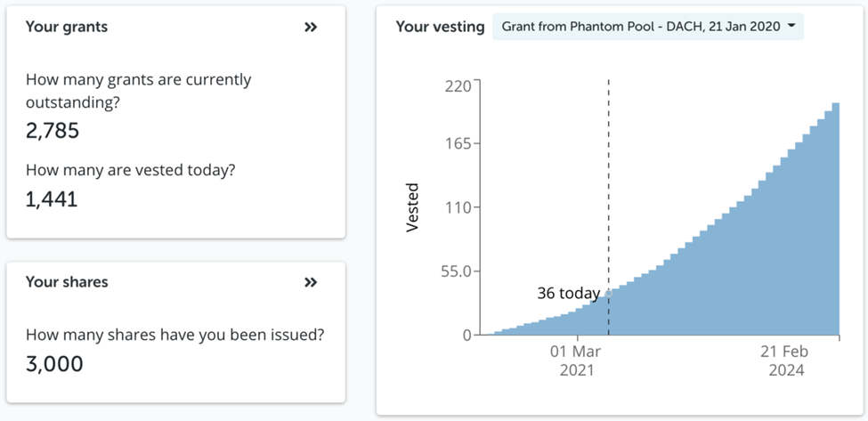
Task: Click the 3,000 shares issued number
Action: 54,363
